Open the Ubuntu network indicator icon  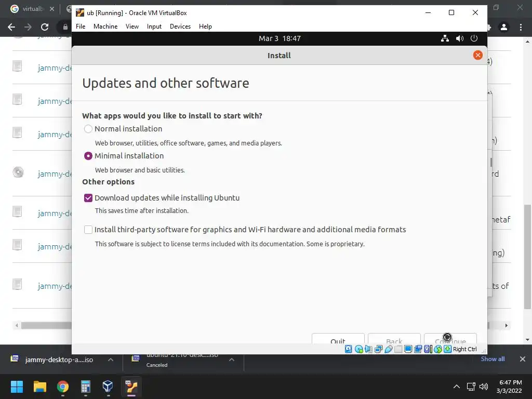pyautogui.click(x=445, y=38)
